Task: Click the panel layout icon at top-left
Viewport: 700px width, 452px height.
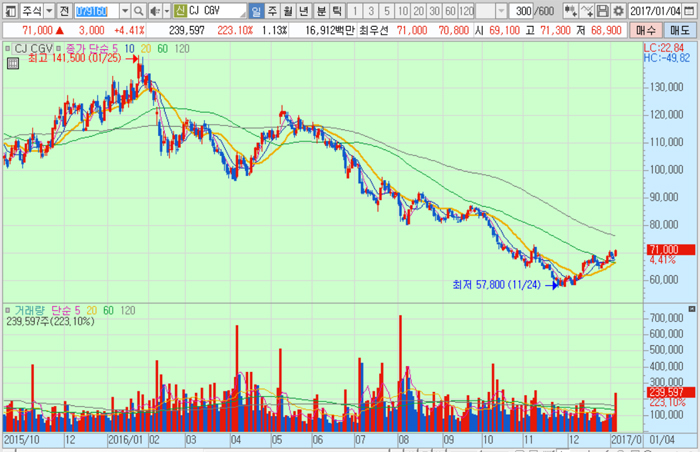Action: click(10, 10)
